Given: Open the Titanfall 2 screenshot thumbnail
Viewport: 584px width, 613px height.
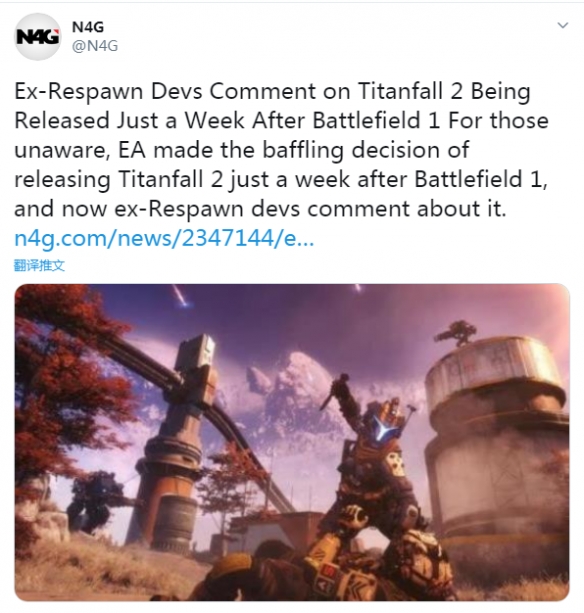Looking at the screenshot, I should [292, 442].
